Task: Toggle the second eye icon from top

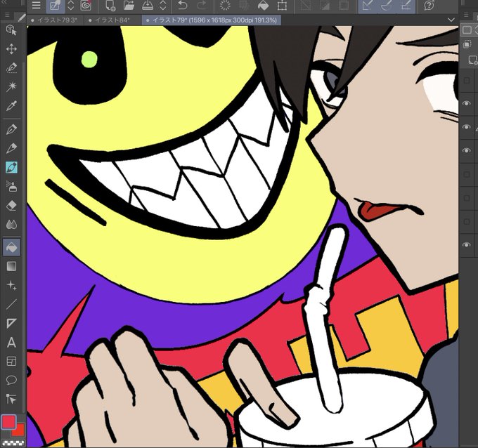Action: click(x=467, y=127)
